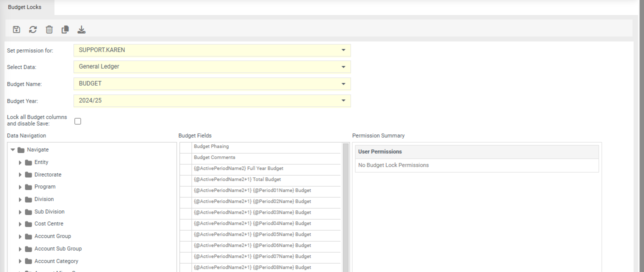The image size is (644, 272).
Task: Open the Budget Locks tab
Action: click(x=24, y=7)
